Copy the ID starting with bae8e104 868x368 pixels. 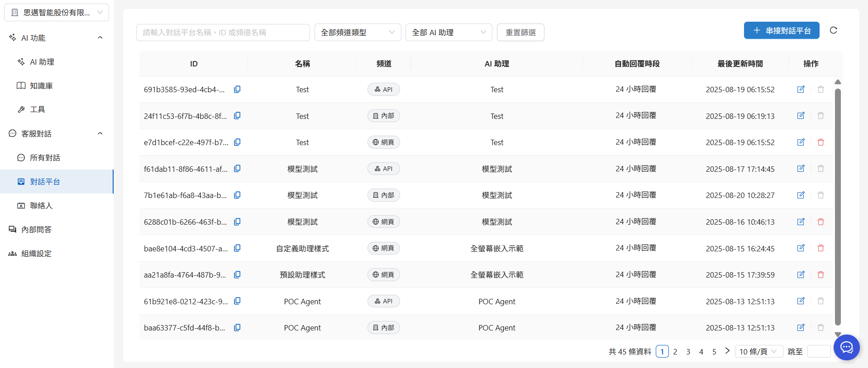[x=237, y=248]
